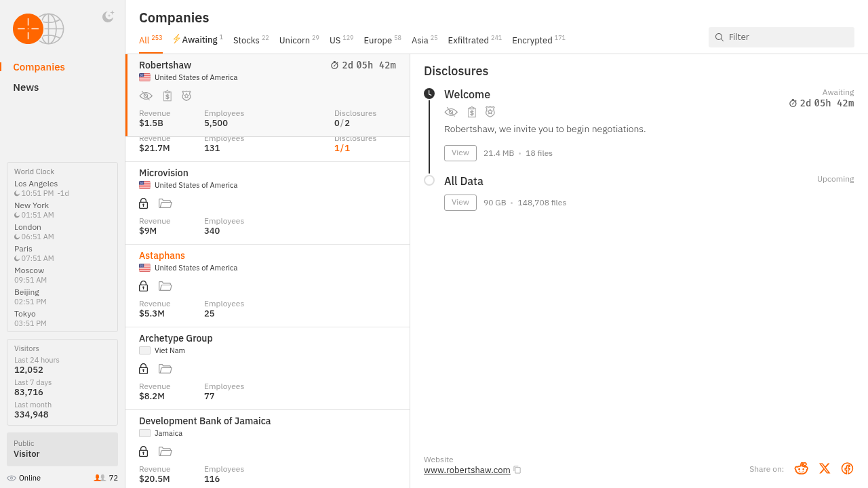
Task: Click hidden-eye icon in Robertshaw list row
Action: 146,96
